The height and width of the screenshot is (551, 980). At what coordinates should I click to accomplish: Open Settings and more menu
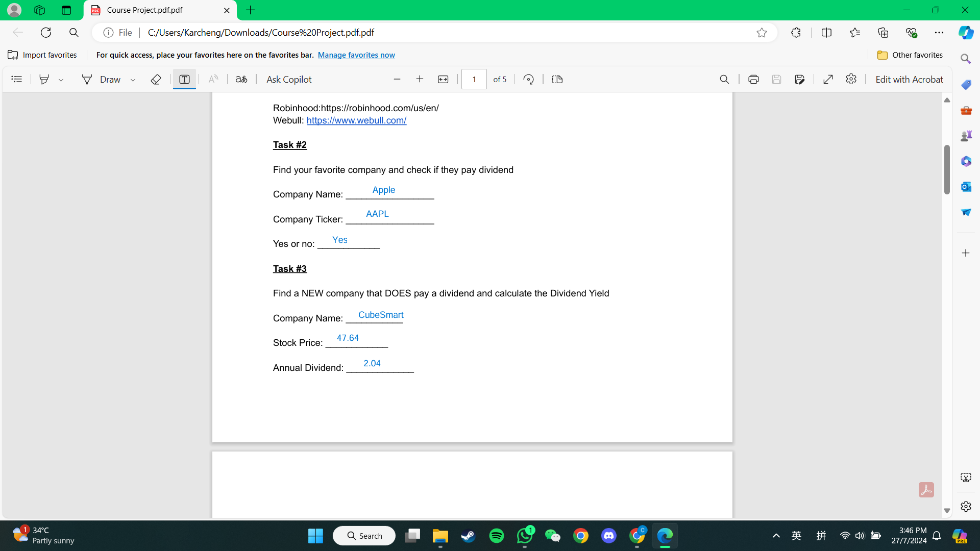tap(939, 33)
